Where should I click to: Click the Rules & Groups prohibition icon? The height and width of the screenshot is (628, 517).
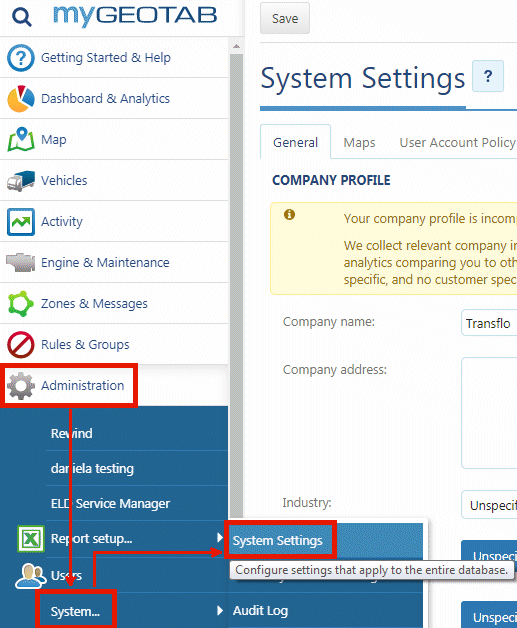coord(20,344)
